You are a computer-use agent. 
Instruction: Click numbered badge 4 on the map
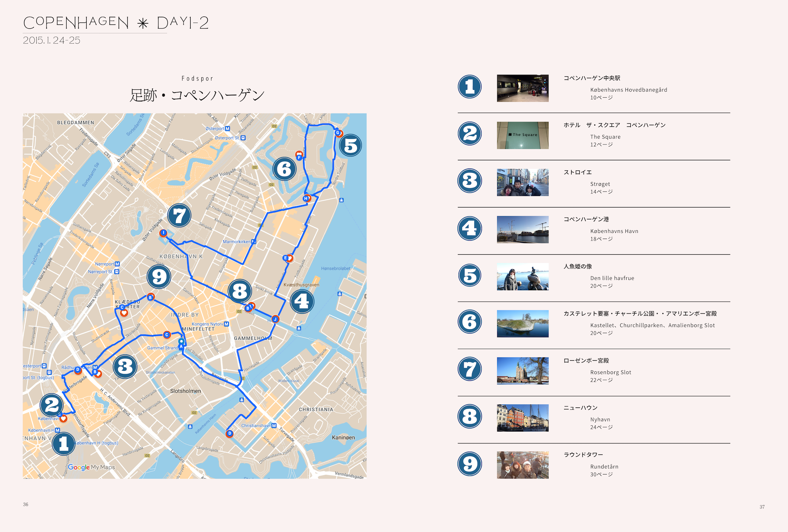(302, 301)
